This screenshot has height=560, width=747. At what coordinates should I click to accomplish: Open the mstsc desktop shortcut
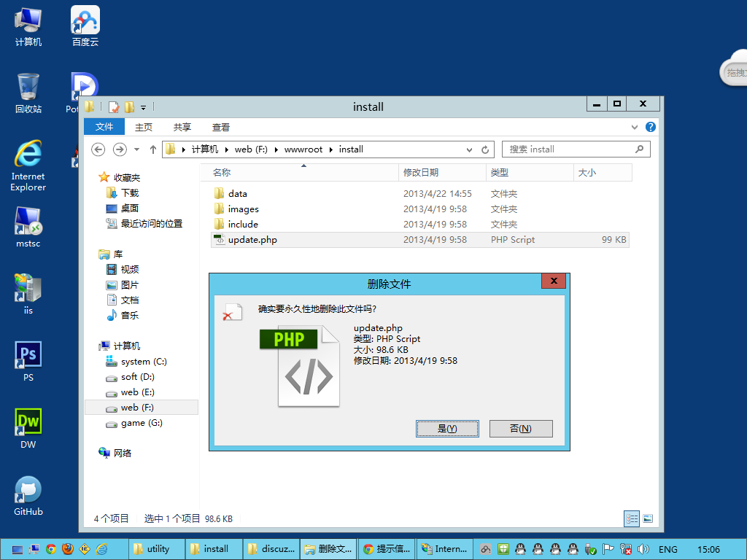pyautogui.click(x=28, y=227)
